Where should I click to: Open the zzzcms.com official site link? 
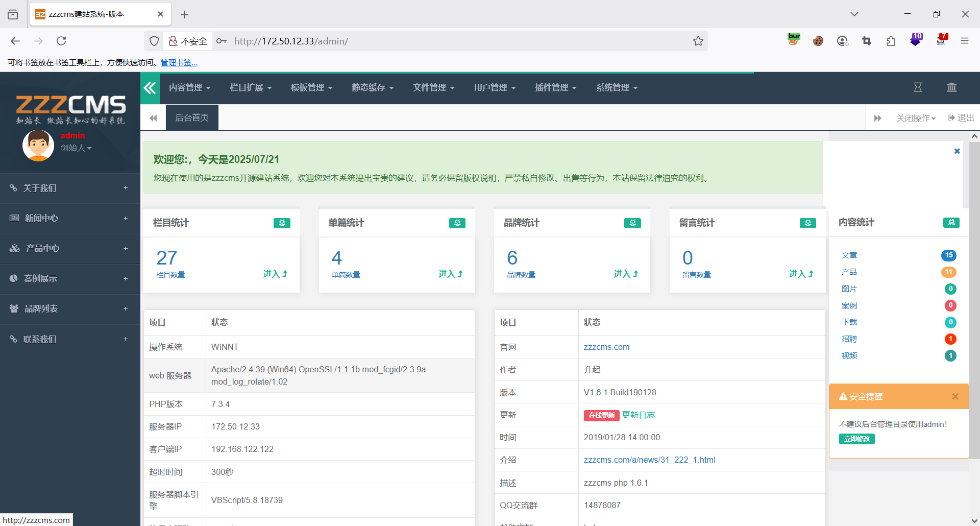coord(606,347)
